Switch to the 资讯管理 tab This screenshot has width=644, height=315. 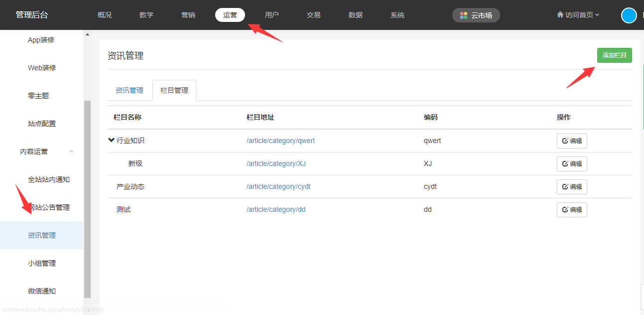[x=129, y=90]
